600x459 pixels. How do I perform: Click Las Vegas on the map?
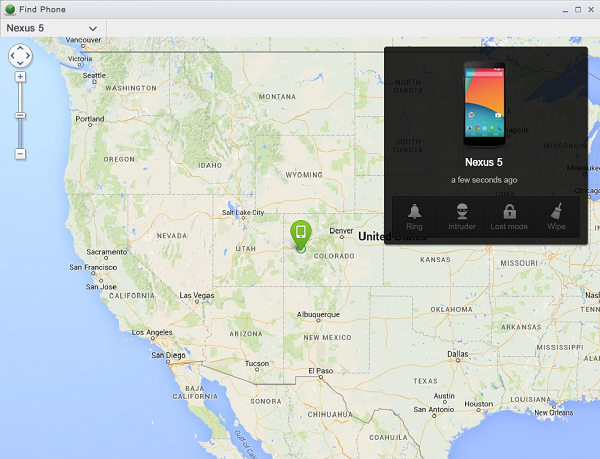pos(196,296)
